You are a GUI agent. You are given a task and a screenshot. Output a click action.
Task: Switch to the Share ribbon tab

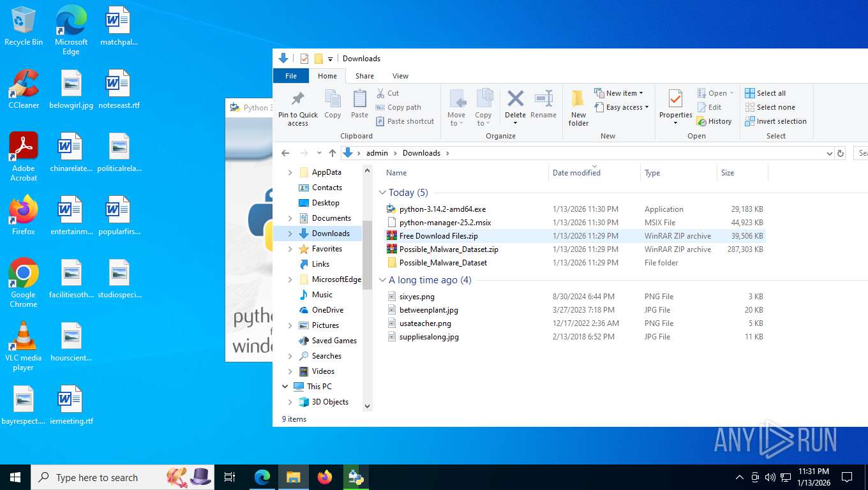364,76
